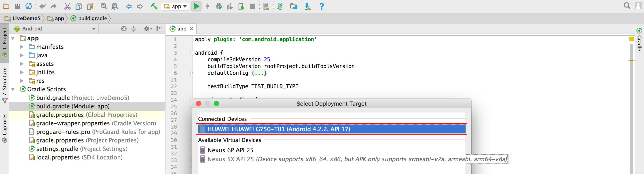Expand the manifests folder

[22, 47]
